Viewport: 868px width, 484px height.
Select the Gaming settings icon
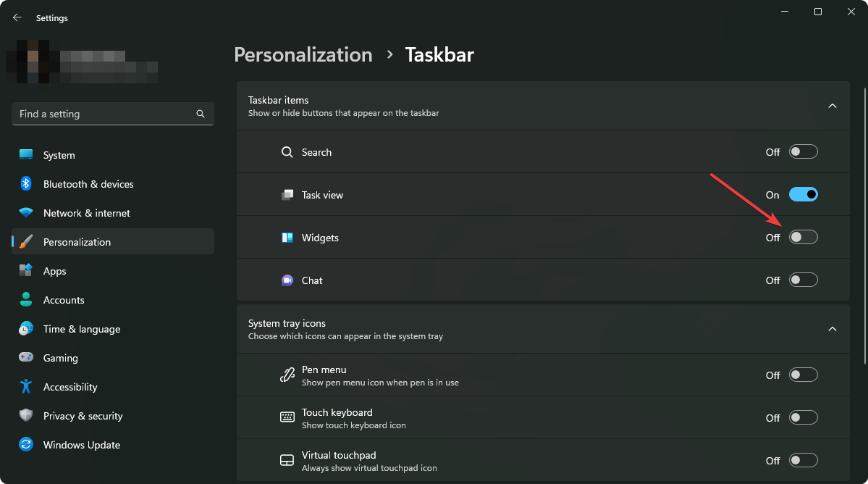pos(26,357)
